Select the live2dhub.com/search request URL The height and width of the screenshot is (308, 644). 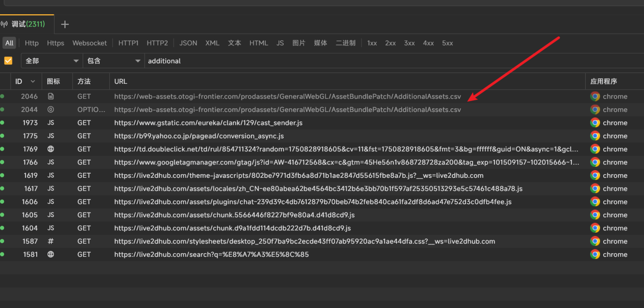pyautogui.click(x=211, y=254)
